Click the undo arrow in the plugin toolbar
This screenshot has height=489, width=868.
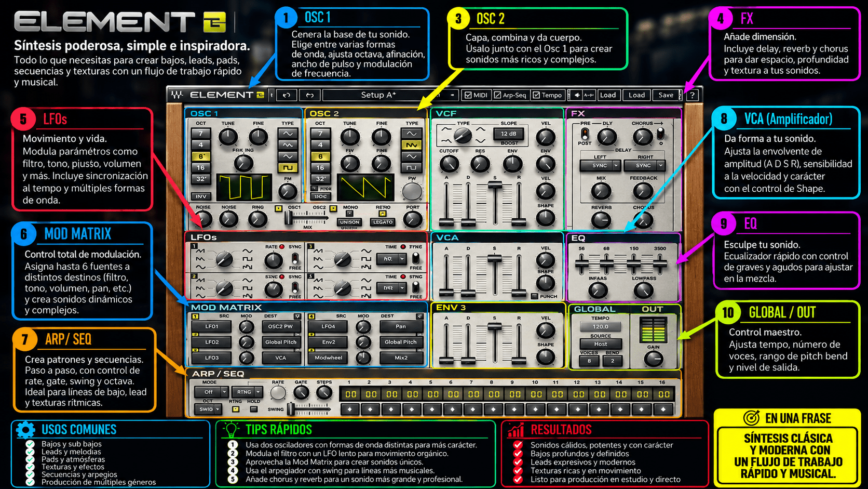click(x=287, y=95)
